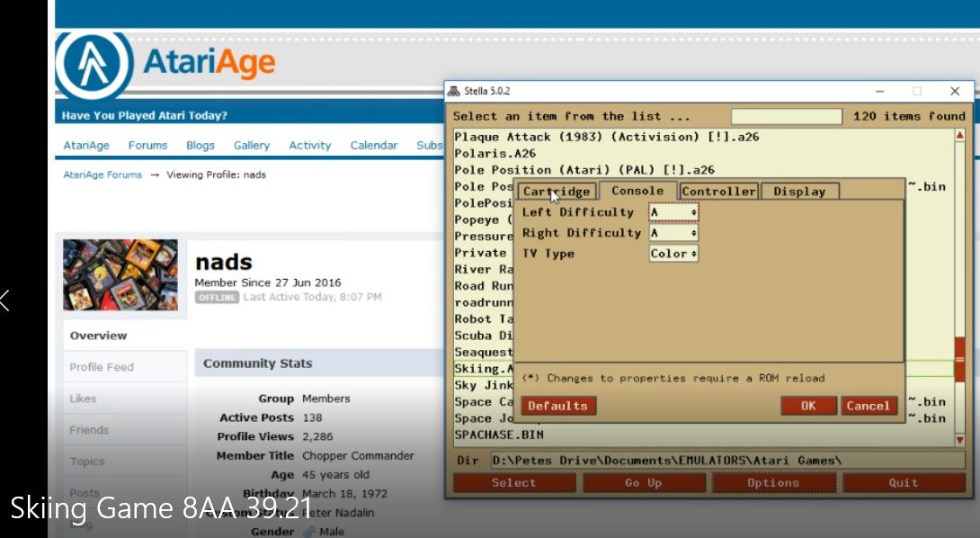Close the Stella window
This screenshot has height=538, width=980.
pos(954,92)
